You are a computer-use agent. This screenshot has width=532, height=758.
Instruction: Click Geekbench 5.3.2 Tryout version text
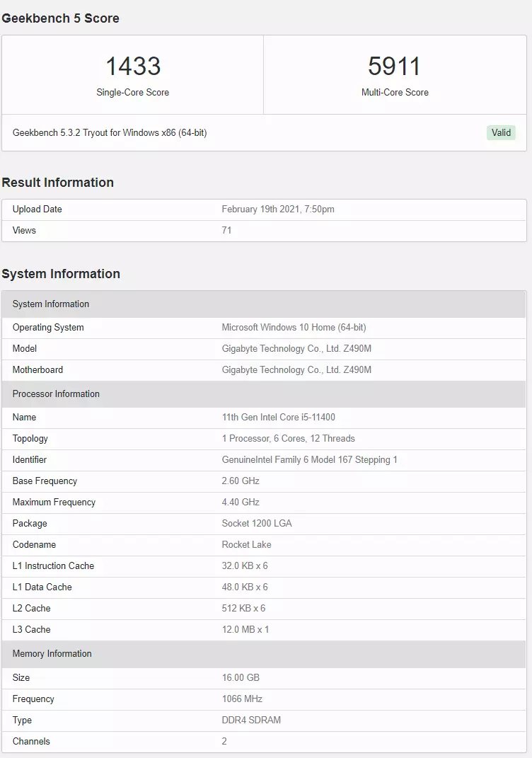click(110, 132)
